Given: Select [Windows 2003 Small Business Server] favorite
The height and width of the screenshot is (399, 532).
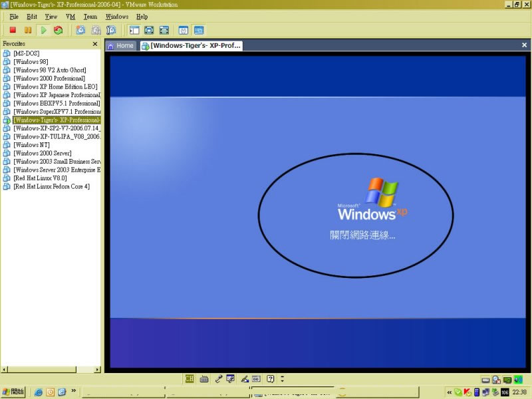Looking at the screenshot, I should 57,162.
